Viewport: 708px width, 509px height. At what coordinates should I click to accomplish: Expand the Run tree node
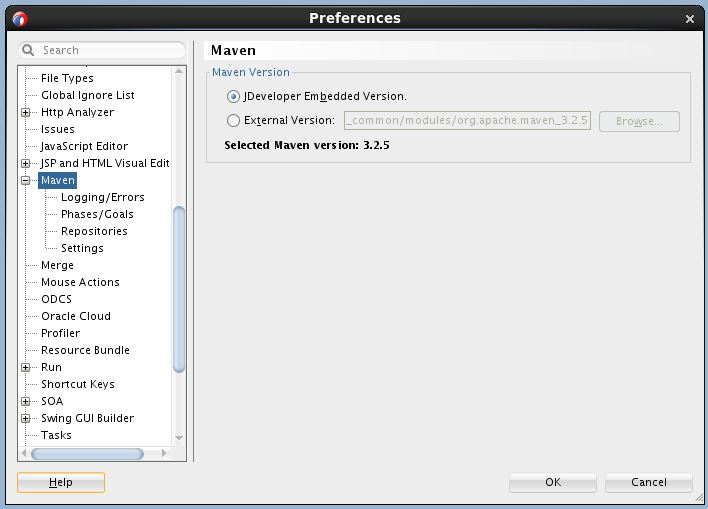(26, 368)
